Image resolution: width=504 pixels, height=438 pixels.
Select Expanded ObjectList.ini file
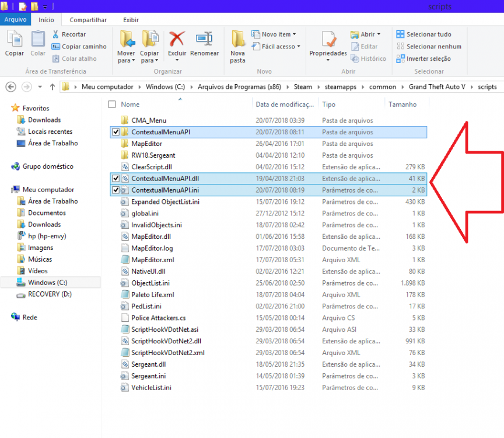[165, 202]
